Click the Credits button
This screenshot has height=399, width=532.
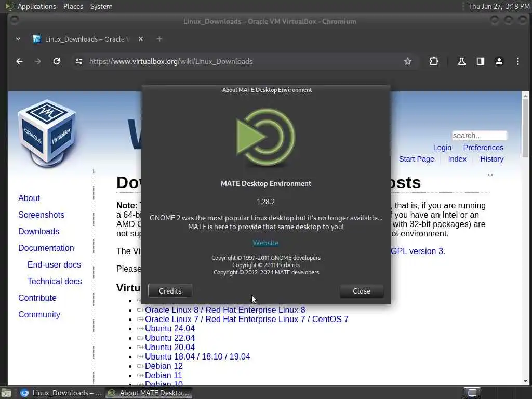[170, 291]
